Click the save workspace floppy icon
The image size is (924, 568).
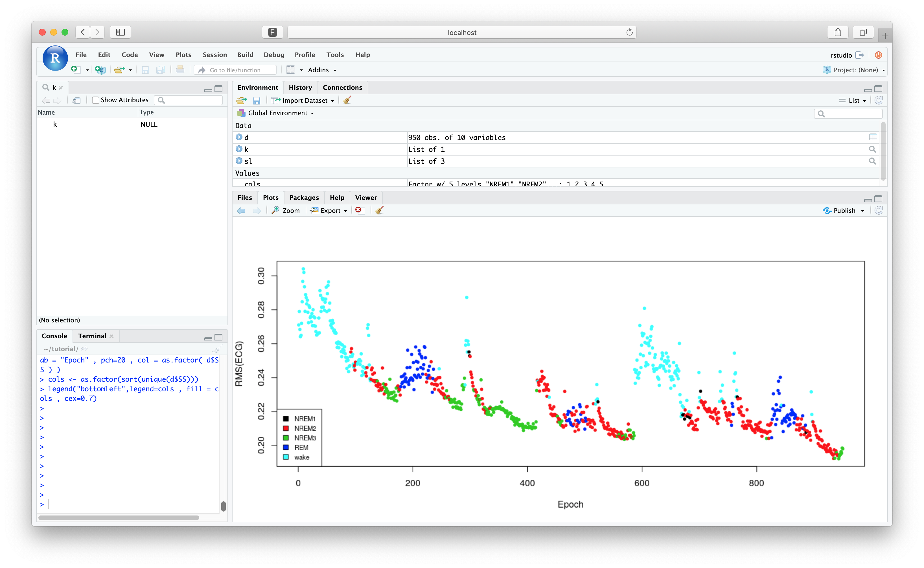point(257,101)
